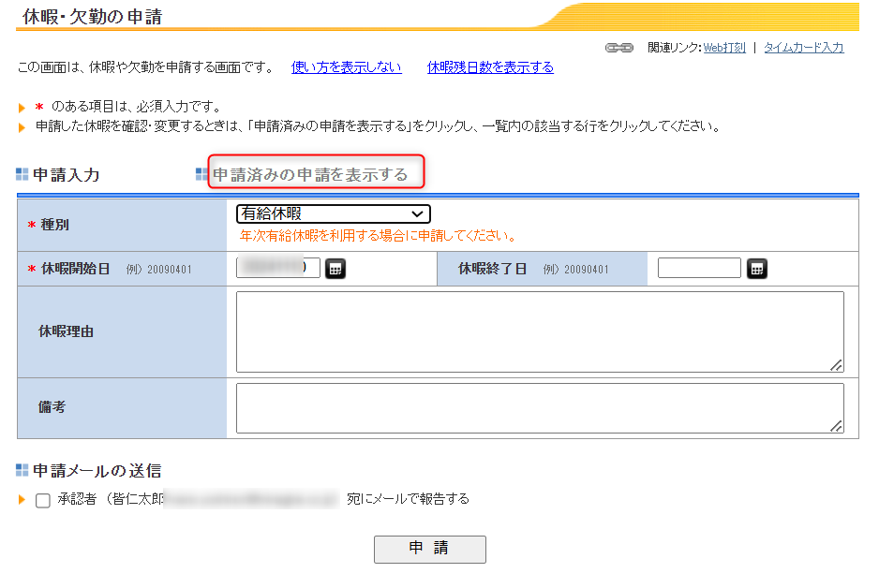879x588 pixels.
Task: Click the 申請 submit button
Action: coord(430,549)
